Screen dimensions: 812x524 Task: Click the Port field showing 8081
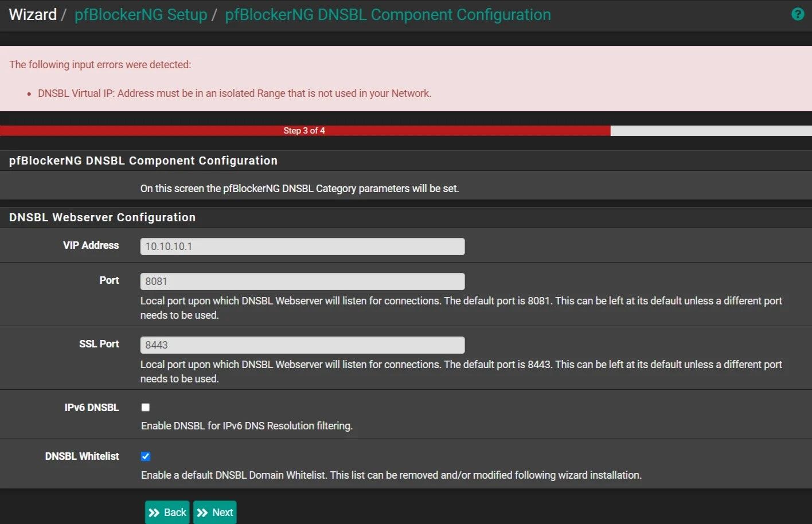[x=302, y=281]
